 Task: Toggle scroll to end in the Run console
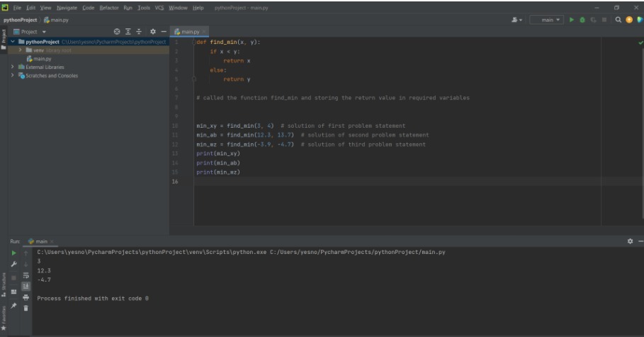coord(26,286)
